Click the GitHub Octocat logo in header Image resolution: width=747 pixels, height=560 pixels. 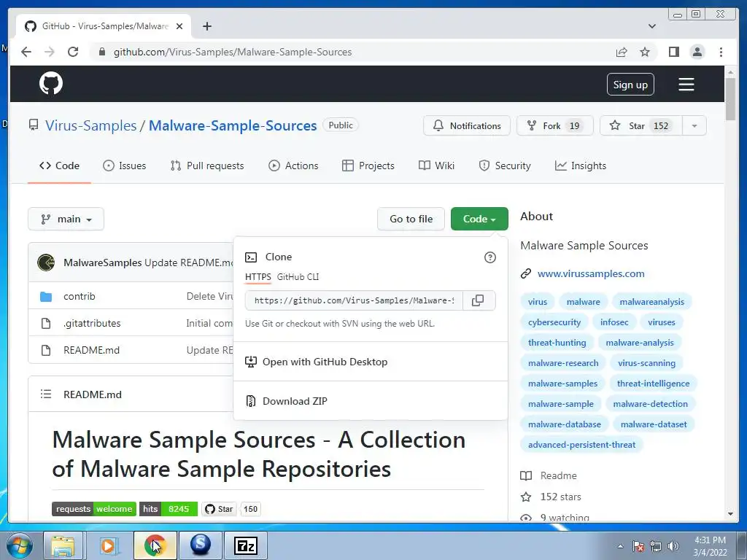[51, 84]
